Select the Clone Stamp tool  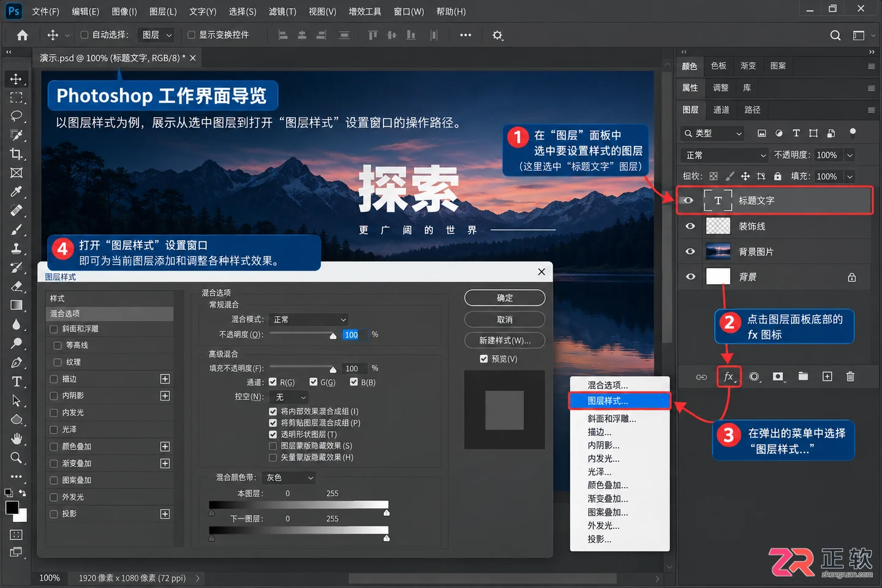[x=16, y=249]
